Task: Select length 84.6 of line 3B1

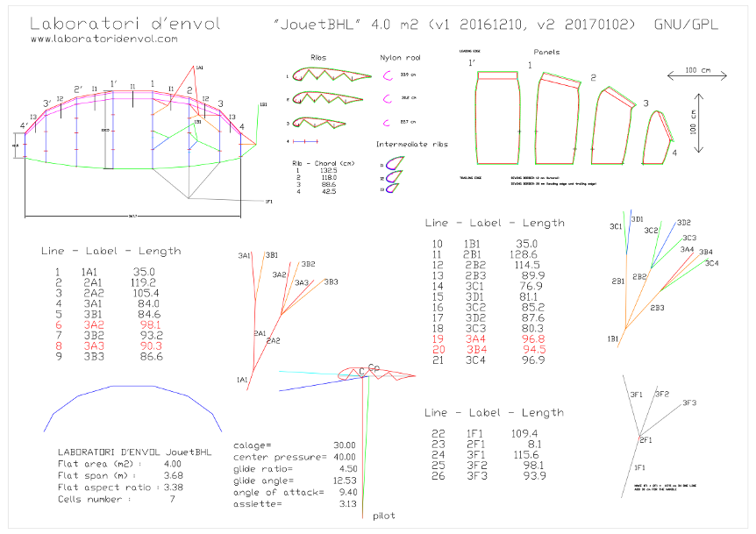Action: (x=149, y=315)
